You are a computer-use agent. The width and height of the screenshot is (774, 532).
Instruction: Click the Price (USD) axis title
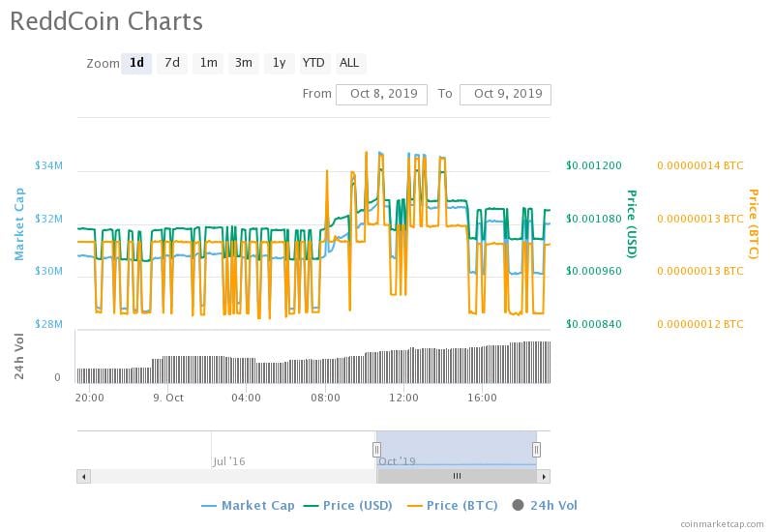click(x=632, y=223)
